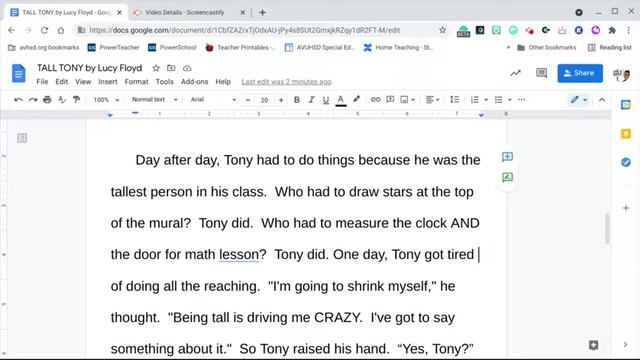
Task: Reload the page
Action: pyautogui.click(x=44, y=30)
